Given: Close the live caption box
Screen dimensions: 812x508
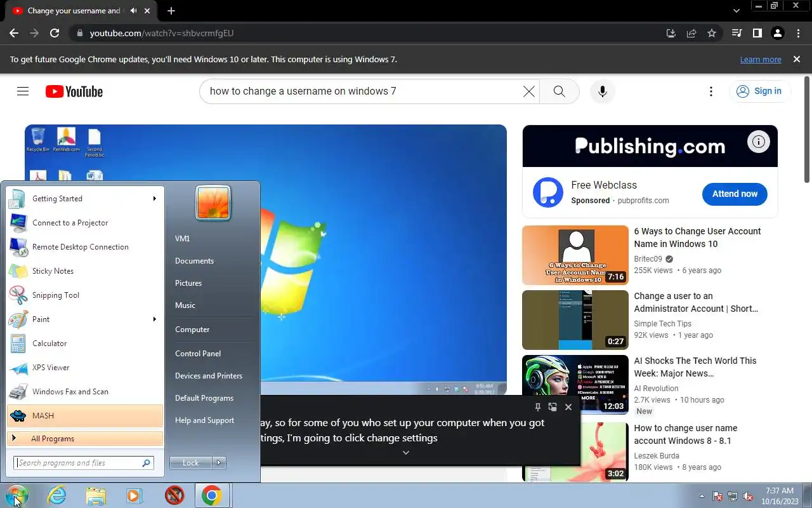Looking at the screenshot, I should pyautogui.click(x=568, y=407).
